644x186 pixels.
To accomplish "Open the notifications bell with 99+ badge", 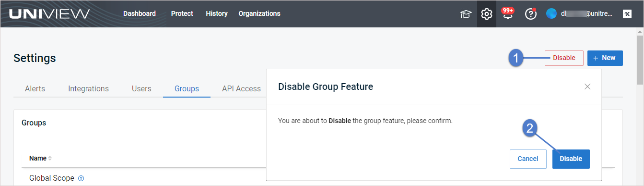I will click(x=507, y=13).
